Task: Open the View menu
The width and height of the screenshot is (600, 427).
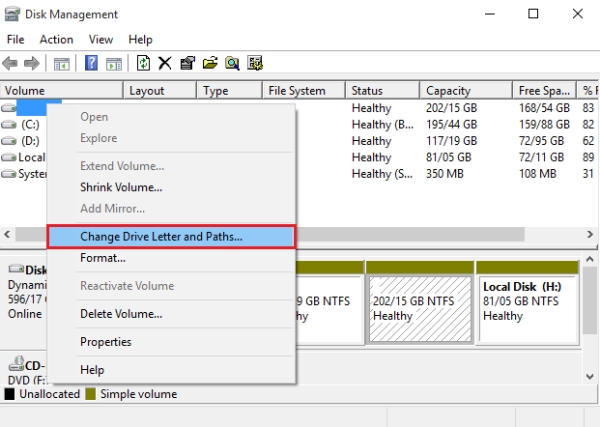Action: [x=100, y=39]
